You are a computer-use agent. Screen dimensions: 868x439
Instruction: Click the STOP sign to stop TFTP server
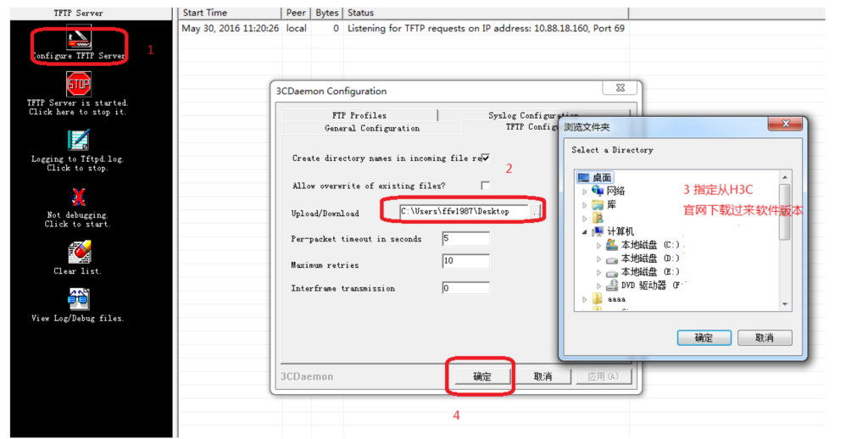79,84
